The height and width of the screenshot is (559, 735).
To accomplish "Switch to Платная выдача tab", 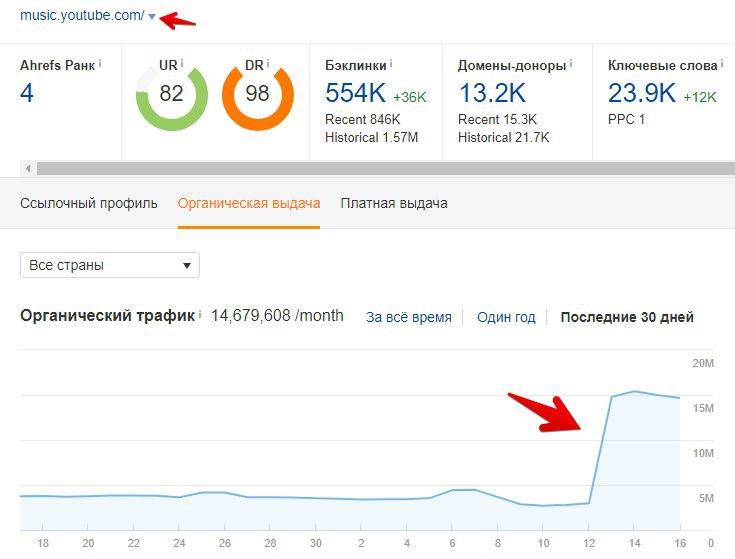I will pyautogui.click(x=394, y=203).
